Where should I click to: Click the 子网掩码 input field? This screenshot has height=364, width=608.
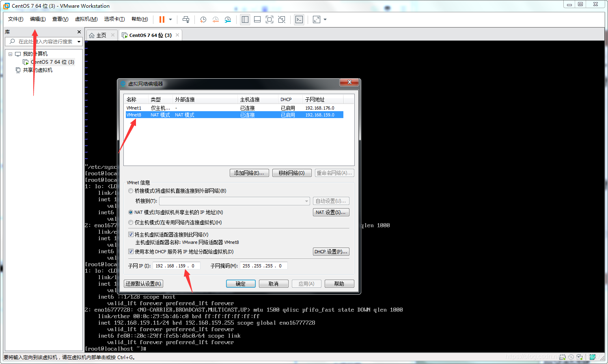point(264,266)
